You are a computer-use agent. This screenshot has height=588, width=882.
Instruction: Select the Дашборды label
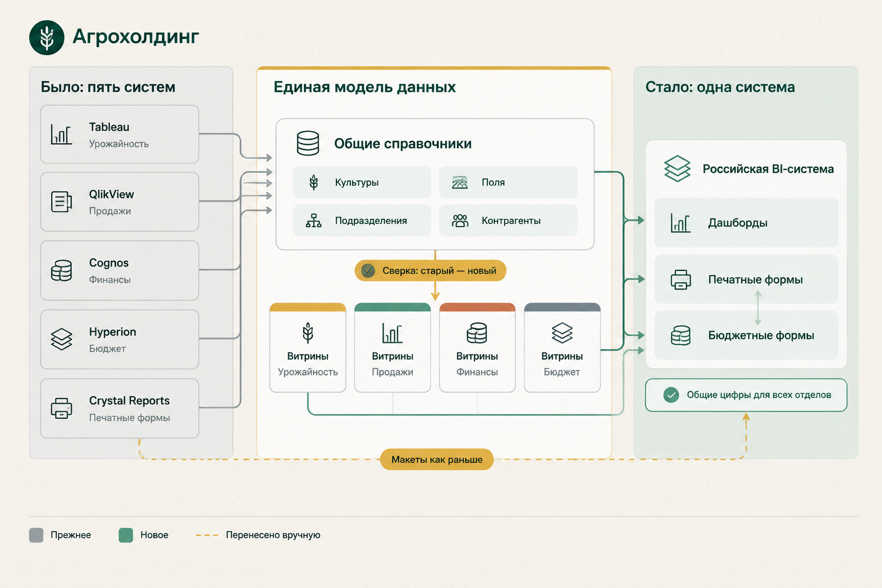(738, 223)
